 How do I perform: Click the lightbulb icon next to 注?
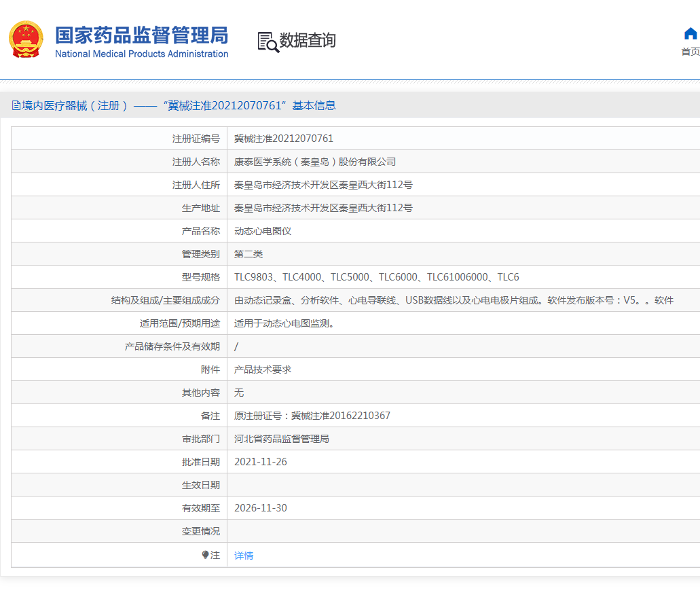205,555
